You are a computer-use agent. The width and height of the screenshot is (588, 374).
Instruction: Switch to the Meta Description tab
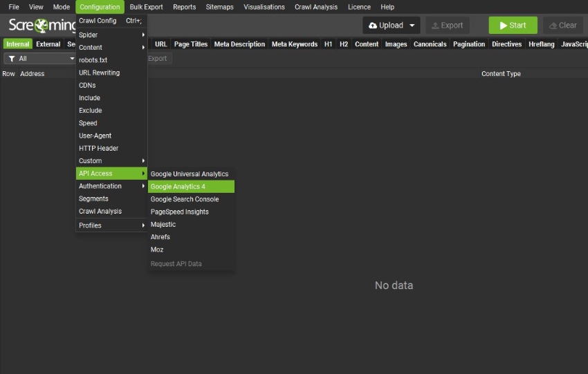pyautogui.click(x=239, y=44)
